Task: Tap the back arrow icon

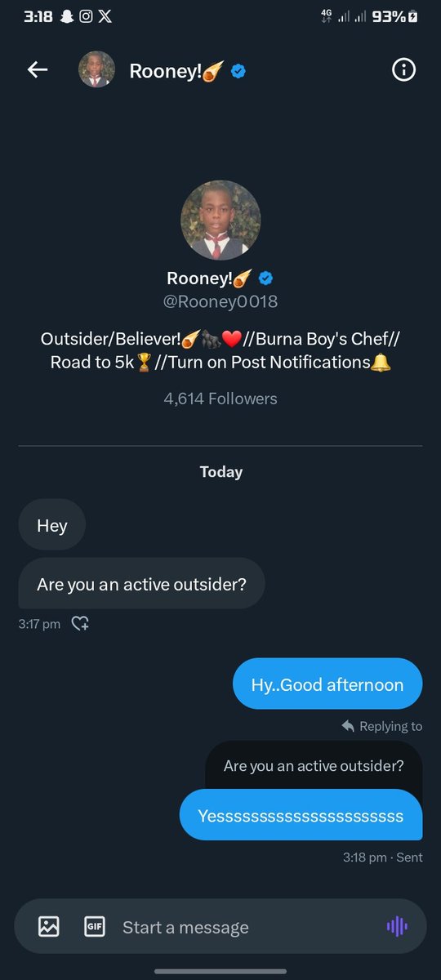Action: (38, 70)
